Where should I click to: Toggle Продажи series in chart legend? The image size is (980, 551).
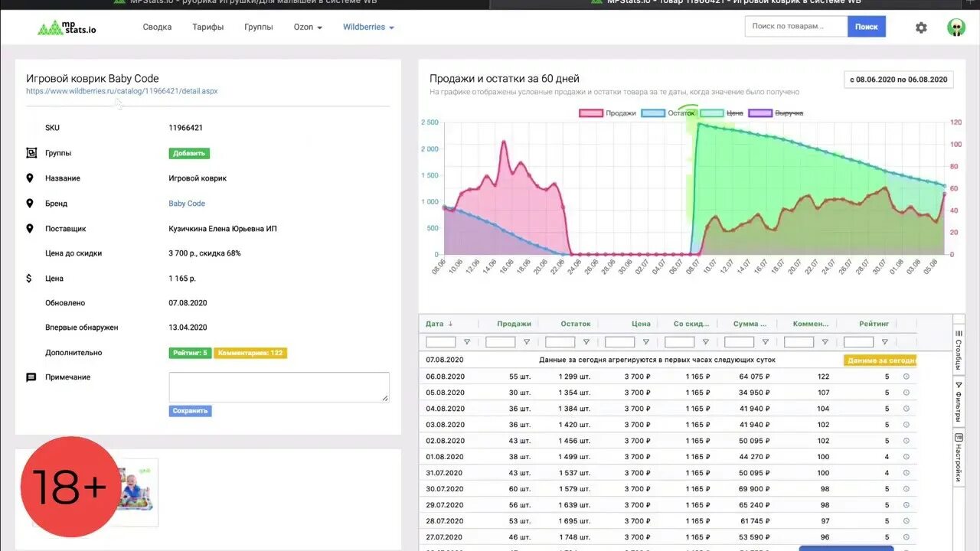point(608,113)
